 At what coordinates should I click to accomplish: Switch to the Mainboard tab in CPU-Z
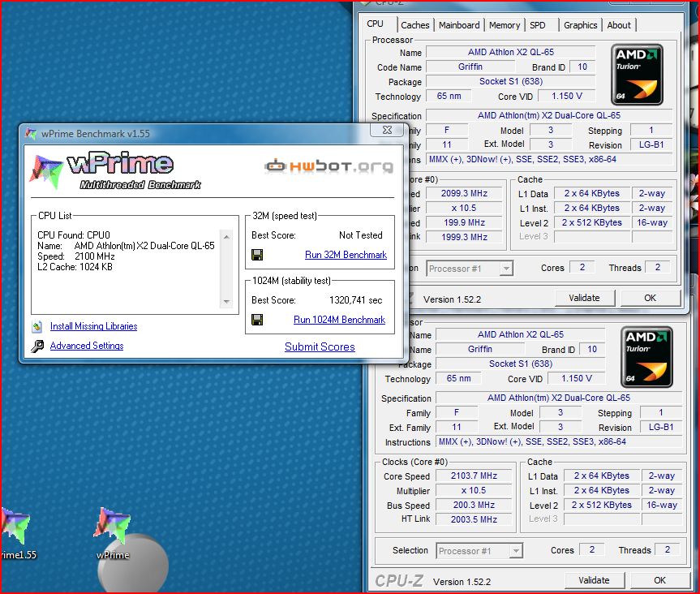[x=459, y=25]
